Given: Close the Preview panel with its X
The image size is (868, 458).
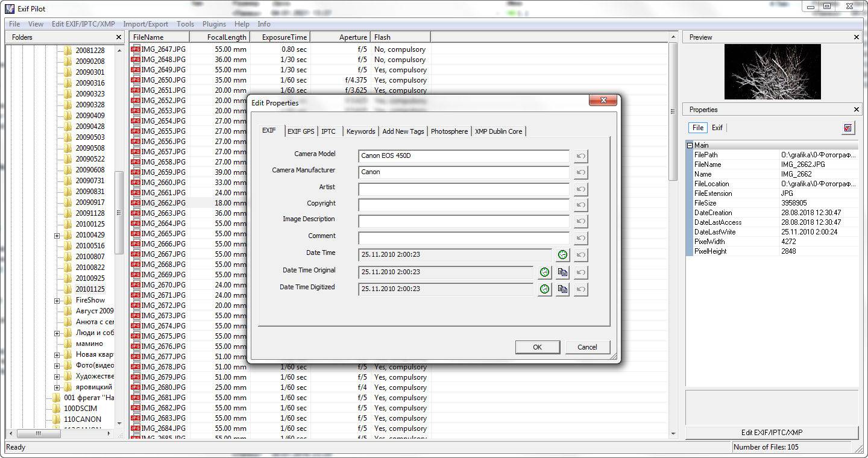Looking at the screenshot, I should point(857,37).
